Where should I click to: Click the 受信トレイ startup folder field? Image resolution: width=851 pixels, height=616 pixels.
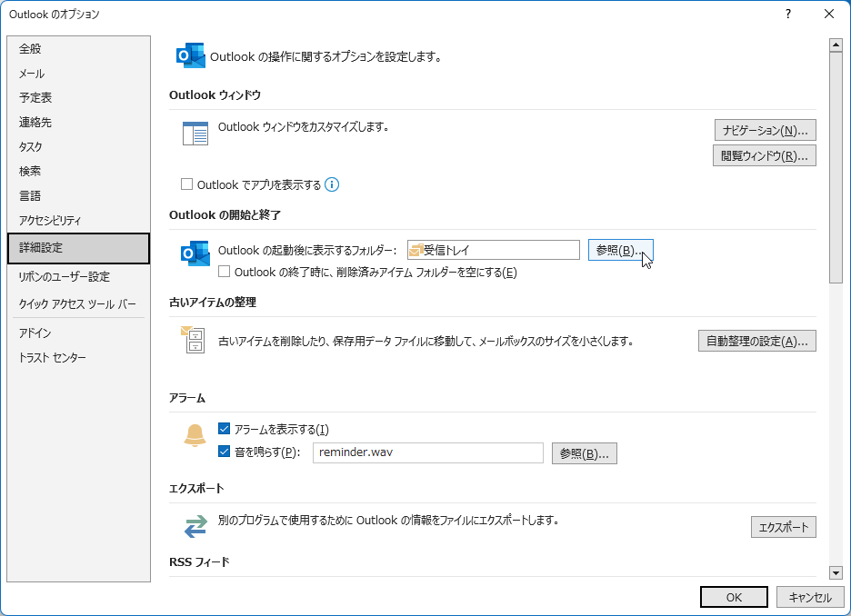pyautogui.click(x=494, y=250)
